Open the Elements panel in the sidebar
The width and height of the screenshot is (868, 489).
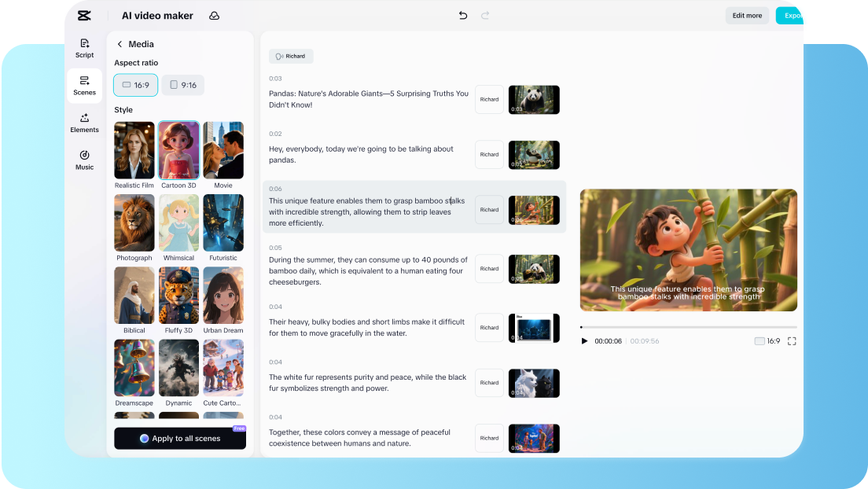[84, 123]
